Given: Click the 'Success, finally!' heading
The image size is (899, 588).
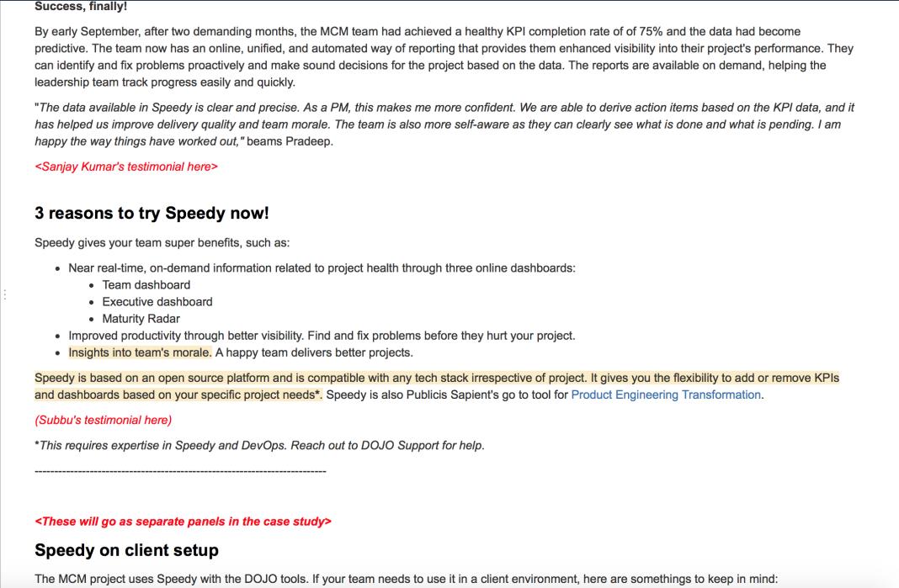Looking at the screenshot, I should [x=81, y=6].
